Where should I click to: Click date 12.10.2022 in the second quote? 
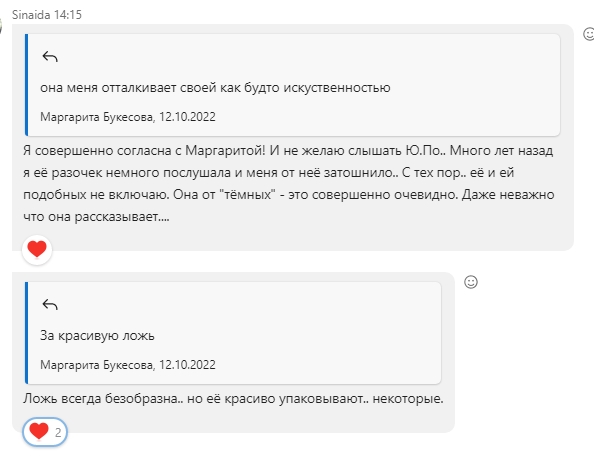[x=187, y=365]
